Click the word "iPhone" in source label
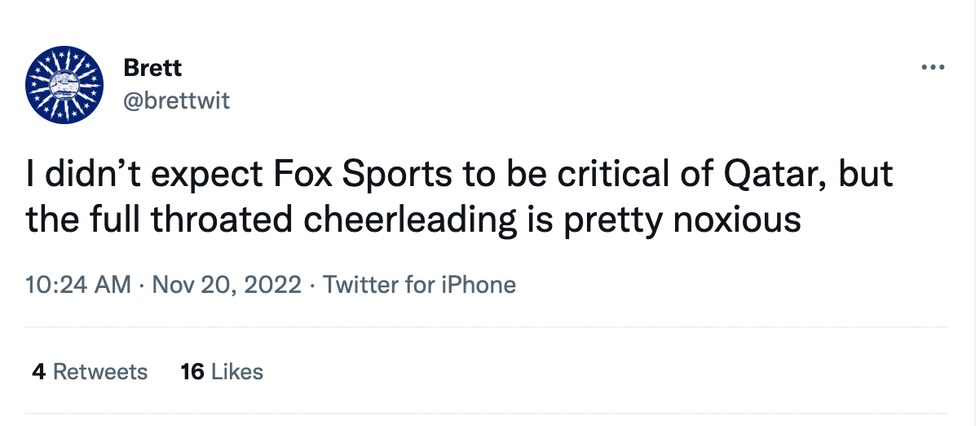This screenshot has width=980, height=426. [474, 284]
